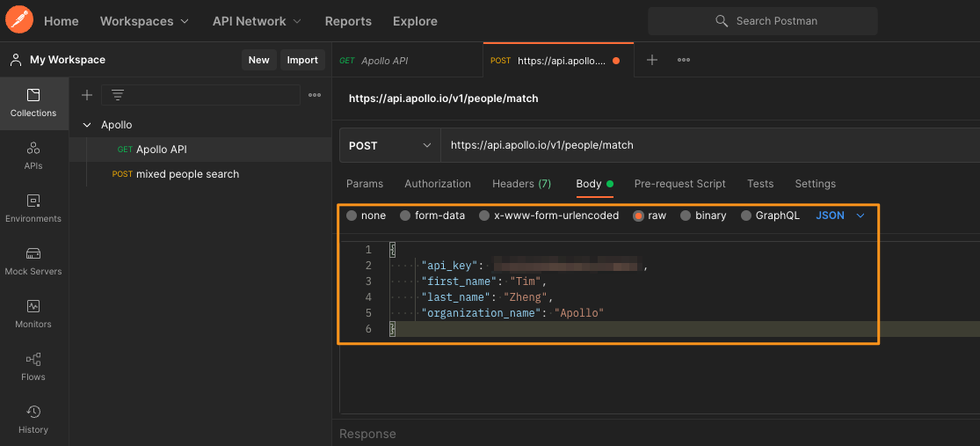Click the collections filter input field
980x446 pixels.
click(200, 95)
